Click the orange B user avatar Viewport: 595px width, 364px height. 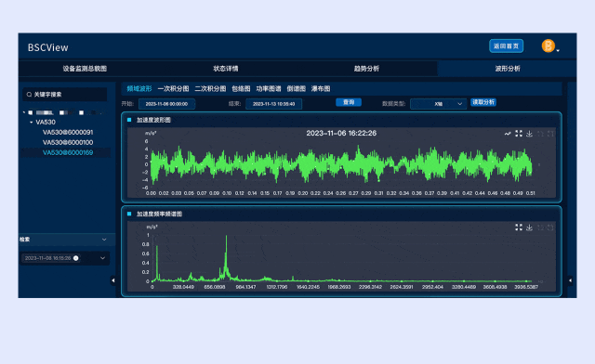coord(548,45)
